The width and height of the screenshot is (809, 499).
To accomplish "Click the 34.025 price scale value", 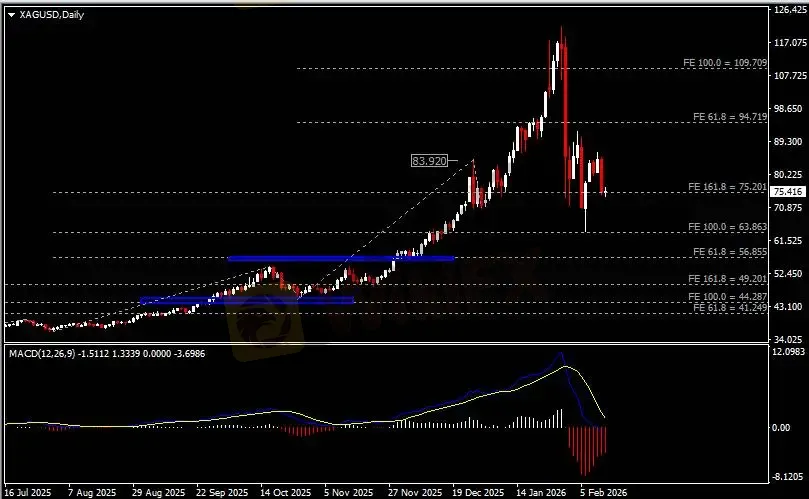I will pyautogui.click(x=787, y=340).
